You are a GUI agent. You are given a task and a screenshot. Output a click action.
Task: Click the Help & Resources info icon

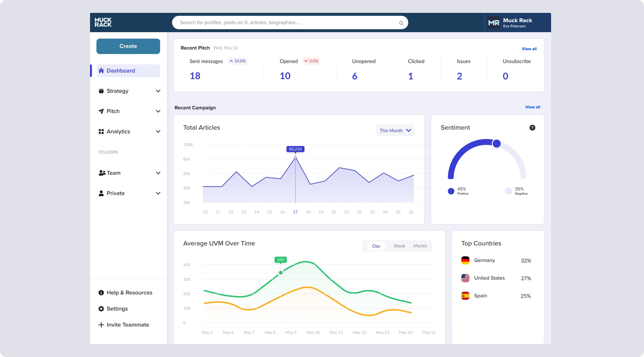pos(101,293)
